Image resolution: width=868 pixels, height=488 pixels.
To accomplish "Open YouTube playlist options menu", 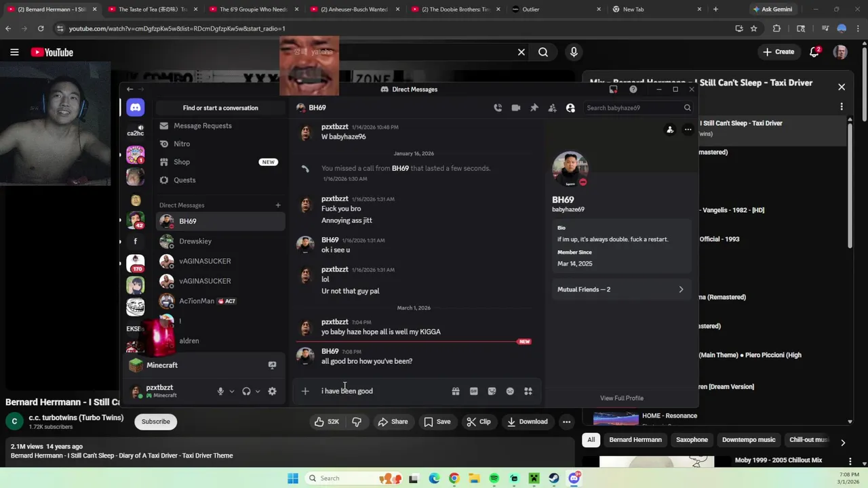I will point(842,106).
